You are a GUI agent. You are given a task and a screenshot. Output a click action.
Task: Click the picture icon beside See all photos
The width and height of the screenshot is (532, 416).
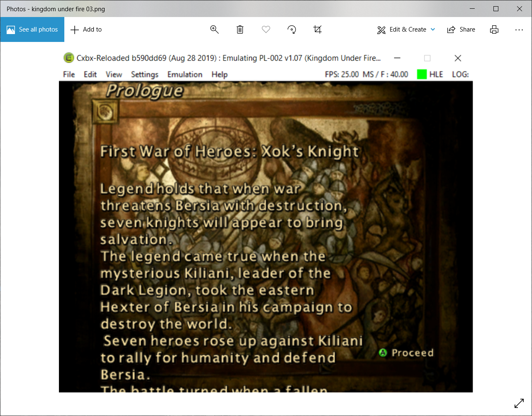[x=11, y=29]
